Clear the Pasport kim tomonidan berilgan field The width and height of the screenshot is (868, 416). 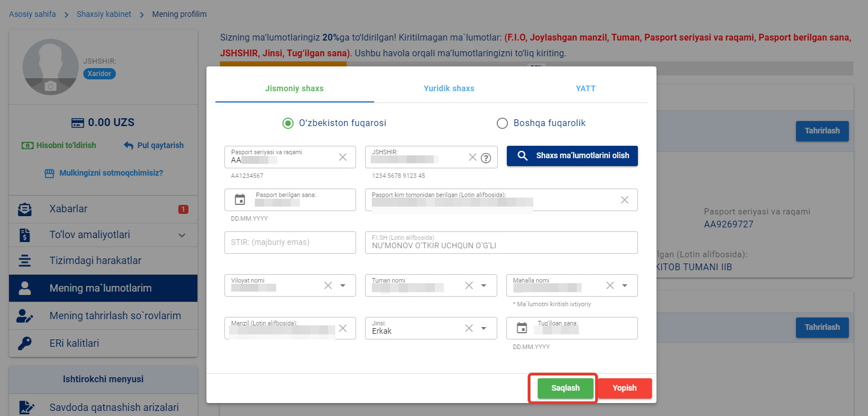(624, 200)
